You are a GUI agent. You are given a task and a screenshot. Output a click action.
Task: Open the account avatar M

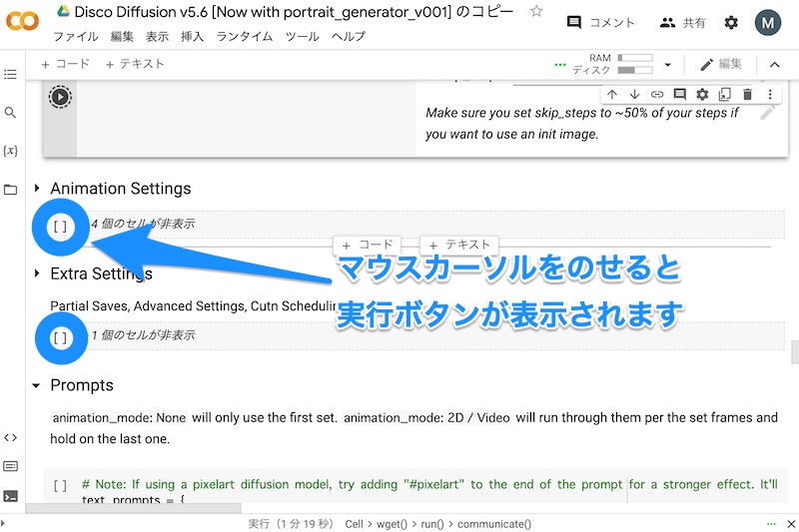tap(768, 22)
